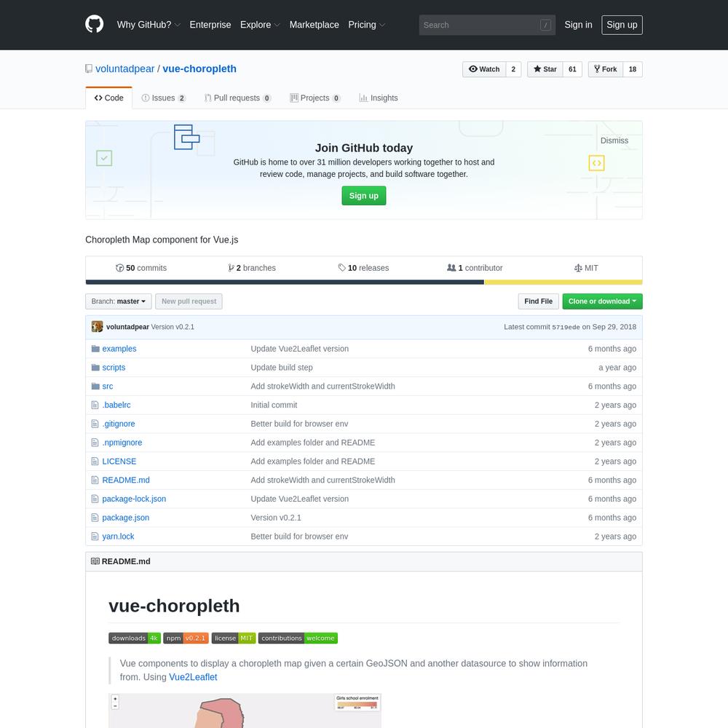View the 50 commits history

click(x=141, y=268)
